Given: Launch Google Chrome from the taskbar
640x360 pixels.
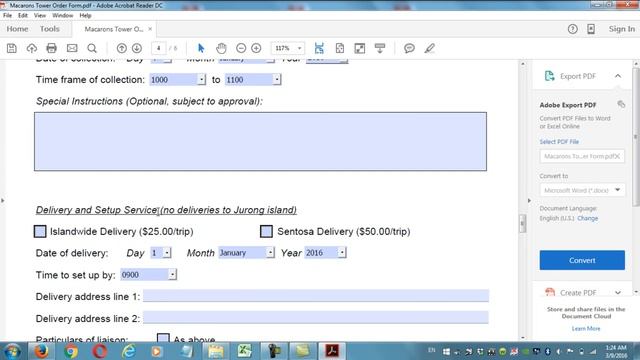Looking at the screenshot, I should 71,351.
